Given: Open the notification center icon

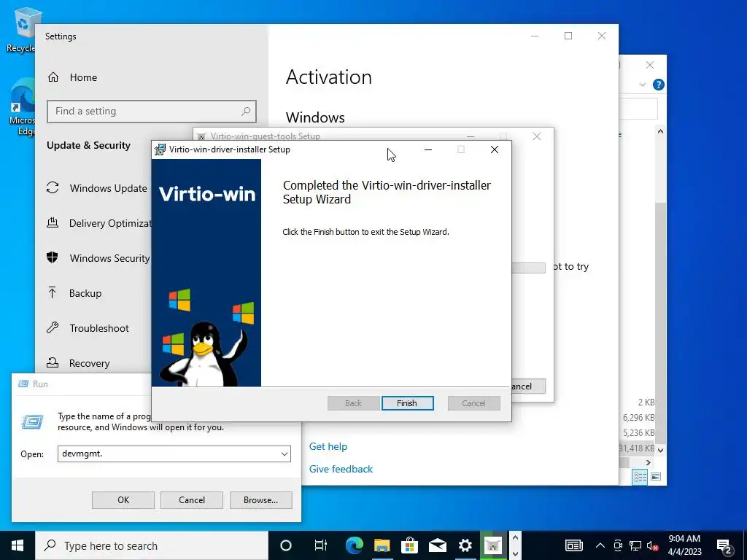Looking at the screenshot, I should pos(724,546).
